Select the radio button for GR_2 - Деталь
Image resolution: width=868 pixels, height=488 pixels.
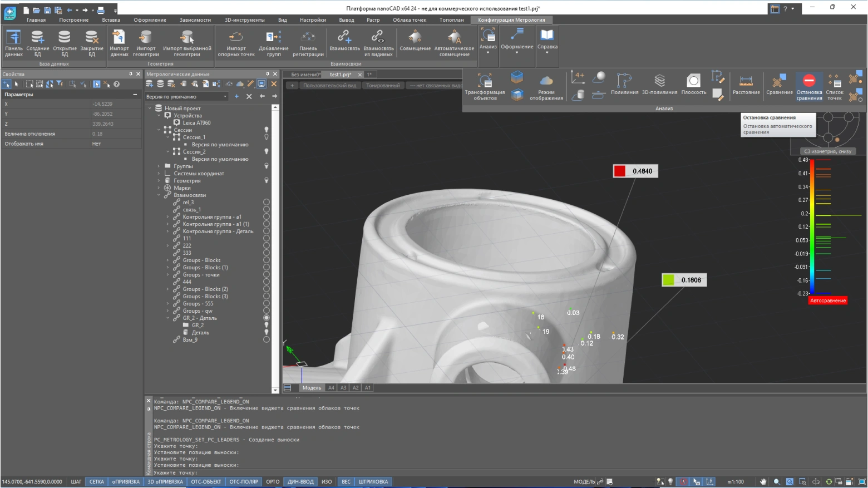click(267, 318)
